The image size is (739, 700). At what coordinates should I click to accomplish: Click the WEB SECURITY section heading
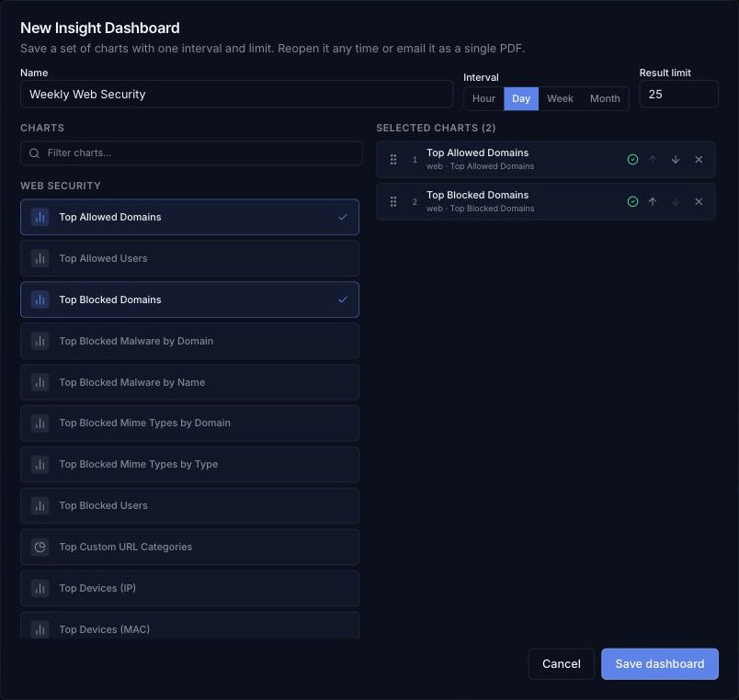coord(61,186)
